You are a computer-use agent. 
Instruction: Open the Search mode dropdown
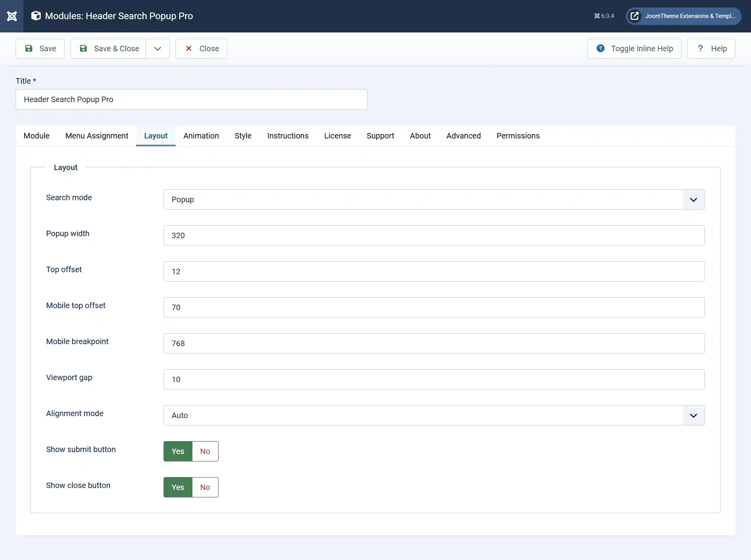[x=694, y=199]
